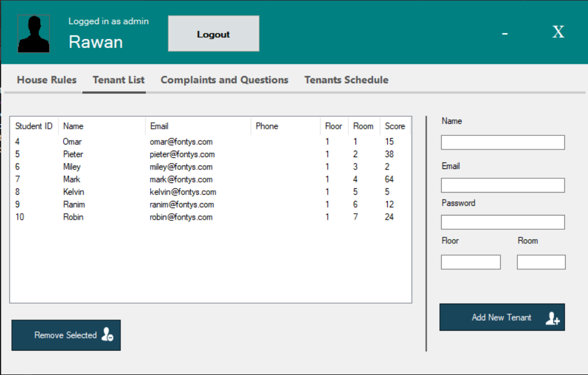Image resolution: width=588 pixels, height=375 pixels.
Task: Minimize the window with the dash button
Action: (x=505, y=34)
